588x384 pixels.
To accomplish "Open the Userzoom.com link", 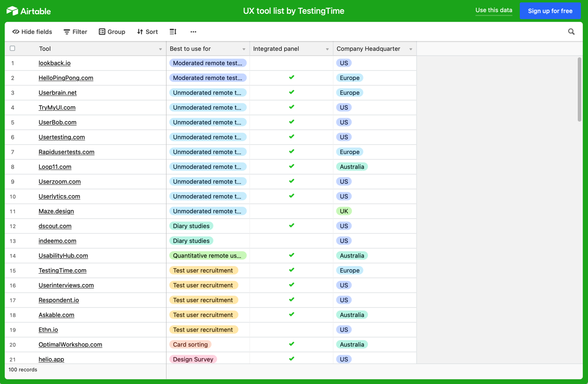I will pos(59,182).
